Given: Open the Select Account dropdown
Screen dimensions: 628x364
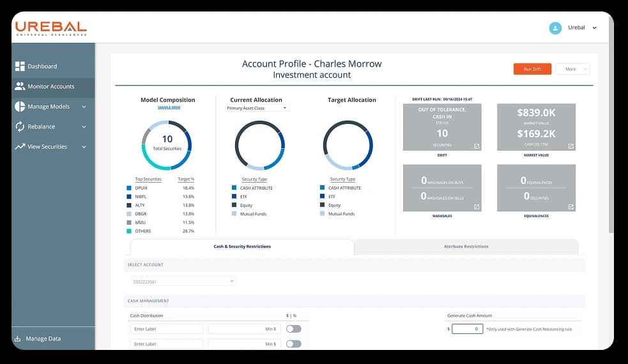Looking at the screenshot, I should click(x=183, y=282).
